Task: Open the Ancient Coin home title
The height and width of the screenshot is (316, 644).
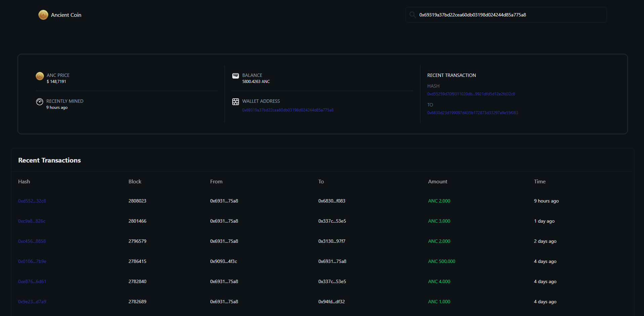Action: [66, 15]
